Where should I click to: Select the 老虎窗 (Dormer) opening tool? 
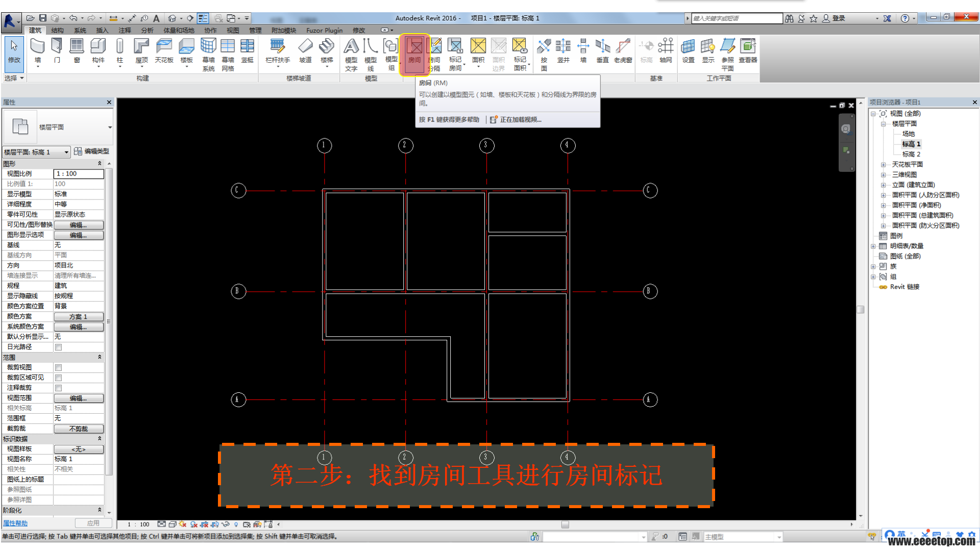point(623,51)
